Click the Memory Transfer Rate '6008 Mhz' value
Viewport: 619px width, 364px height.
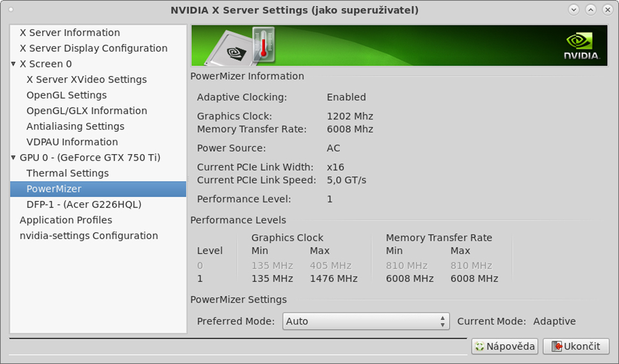(350, 129)
